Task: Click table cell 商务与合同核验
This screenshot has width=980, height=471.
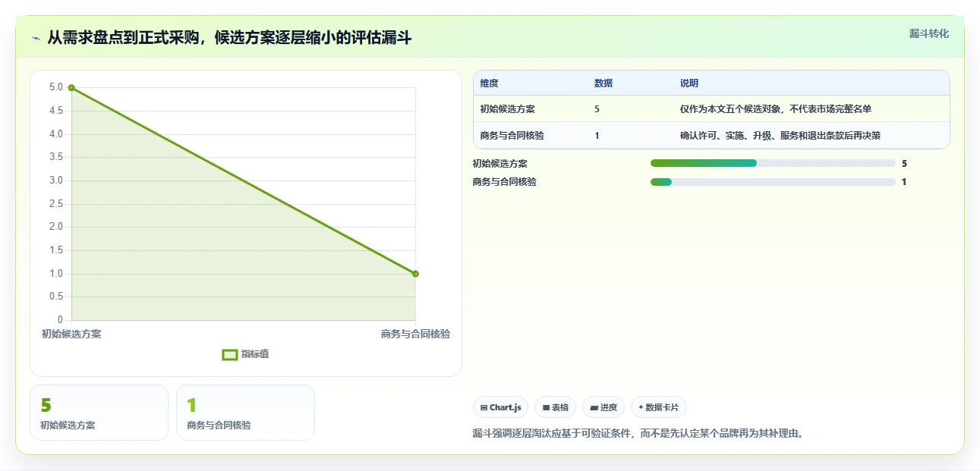Action: 512,136
